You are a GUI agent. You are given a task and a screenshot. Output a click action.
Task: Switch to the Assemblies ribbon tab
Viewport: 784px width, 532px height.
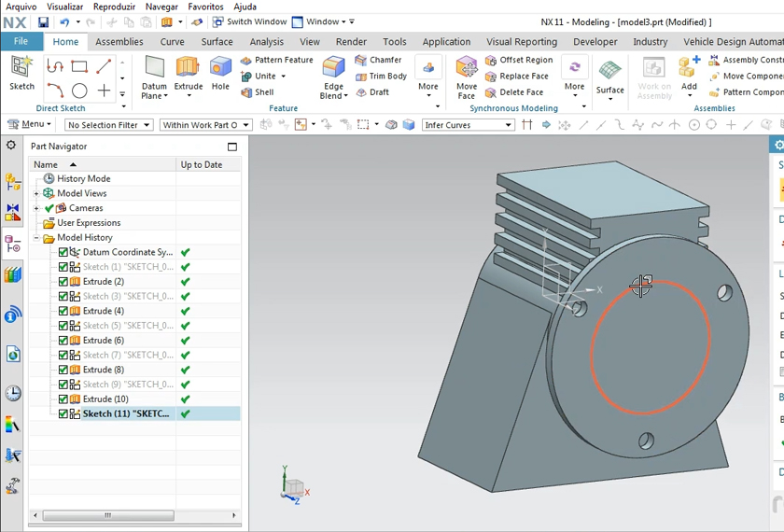click(x=119, y=42)
